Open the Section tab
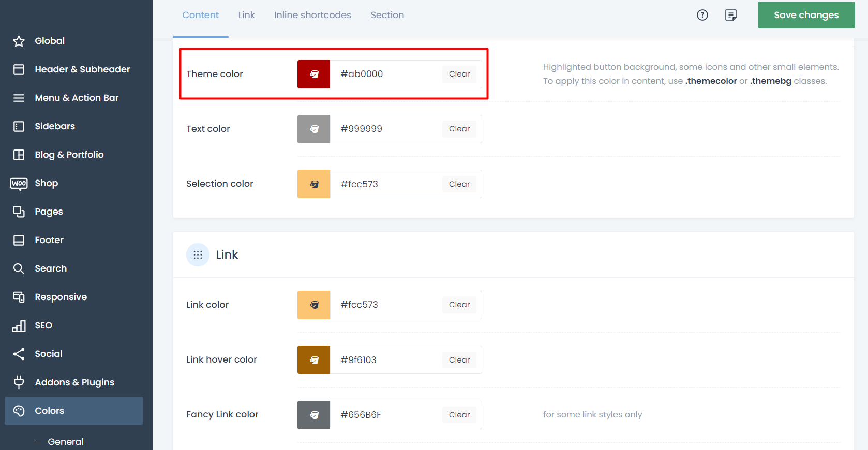The image size is (868, 450). [387, 15]
